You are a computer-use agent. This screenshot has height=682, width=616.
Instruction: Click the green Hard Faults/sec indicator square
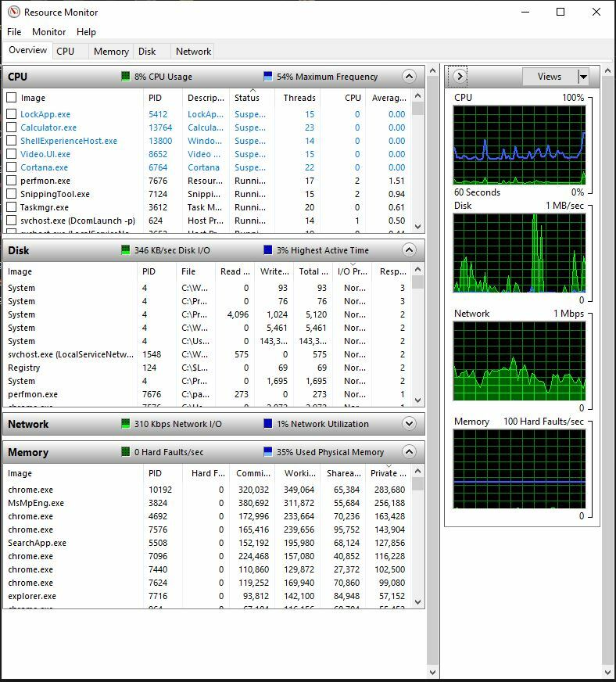[125, 452]
